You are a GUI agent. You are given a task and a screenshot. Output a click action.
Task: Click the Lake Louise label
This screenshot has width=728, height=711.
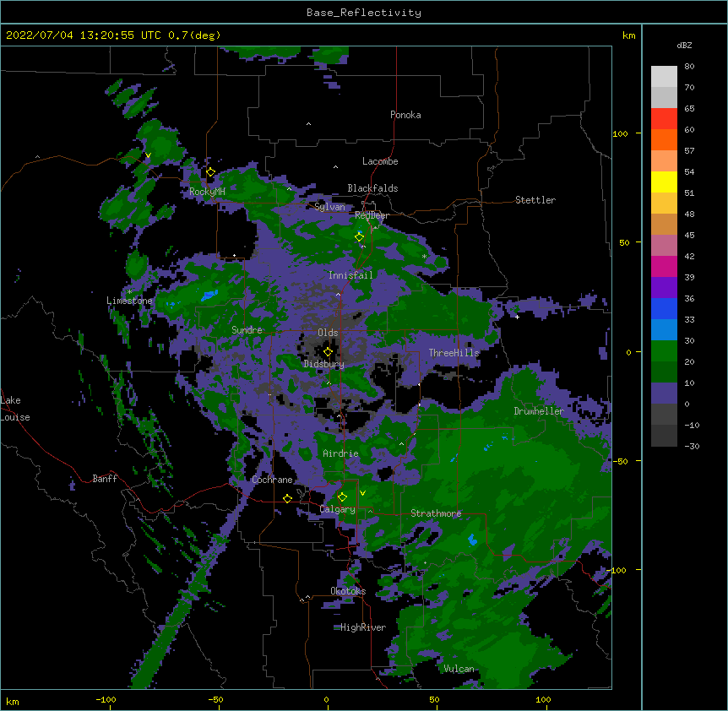click(15, 409)
